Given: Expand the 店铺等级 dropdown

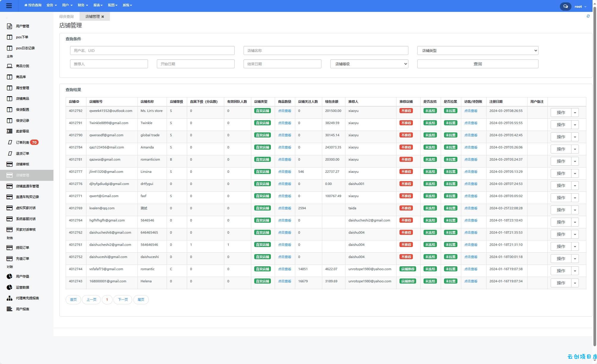Looking at the screenshot, I should 369,64.
